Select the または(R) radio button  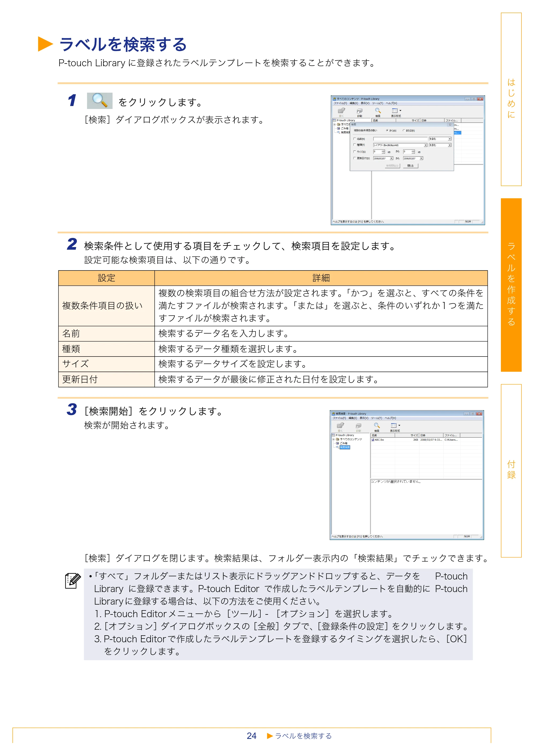click(x=404, y=131)
